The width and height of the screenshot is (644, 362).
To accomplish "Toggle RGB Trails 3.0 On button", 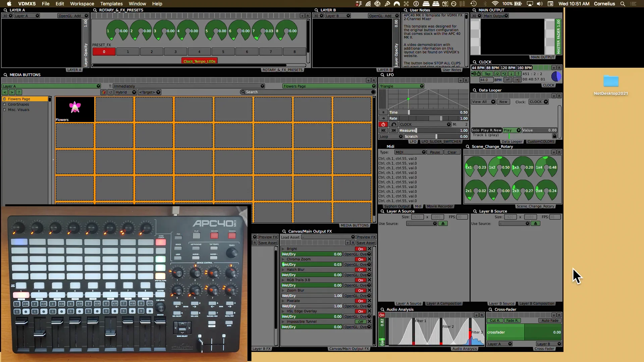I will [x=361, y=280].
